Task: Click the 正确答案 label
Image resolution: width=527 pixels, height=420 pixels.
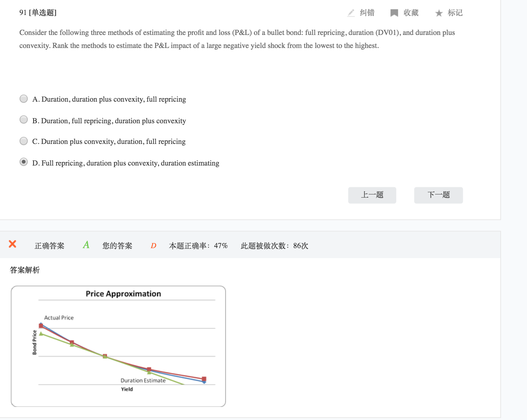Action: pyautogui.click(x=49, y=246)
